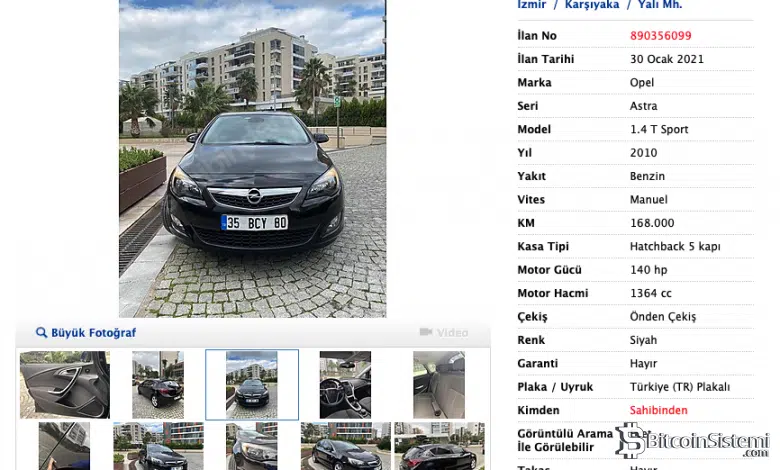
Task: Click the Yalı Mh. breadcrumb link
Action: pos(660,4)
